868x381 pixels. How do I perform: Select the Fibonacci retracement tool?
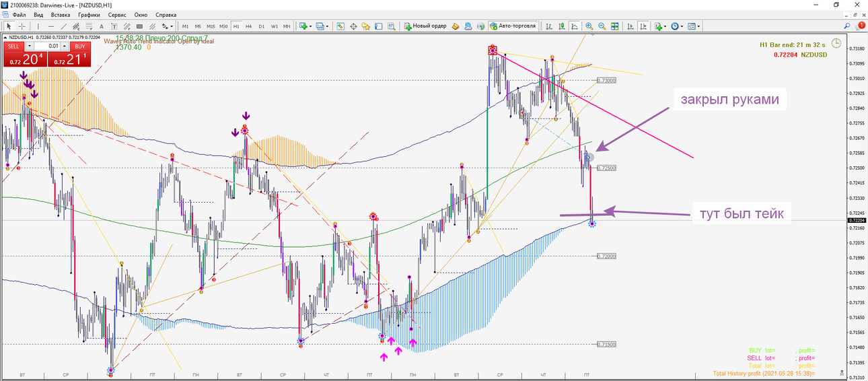89,26
